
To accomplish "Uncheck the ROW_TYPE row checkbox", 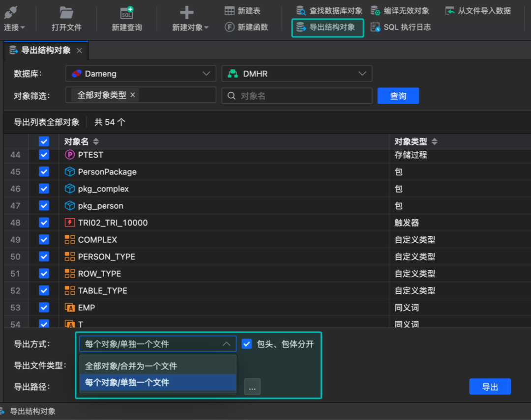I will click(44, 274).
